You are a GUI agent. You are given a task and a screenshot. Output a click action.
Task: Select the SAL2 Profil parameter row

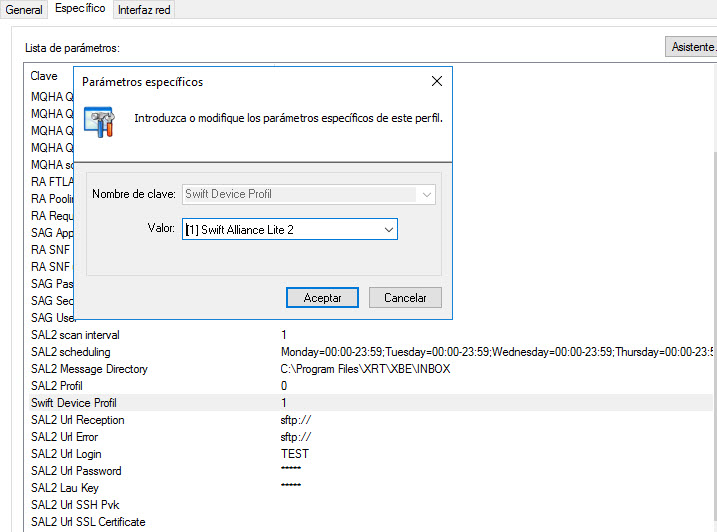coord(57,386)
